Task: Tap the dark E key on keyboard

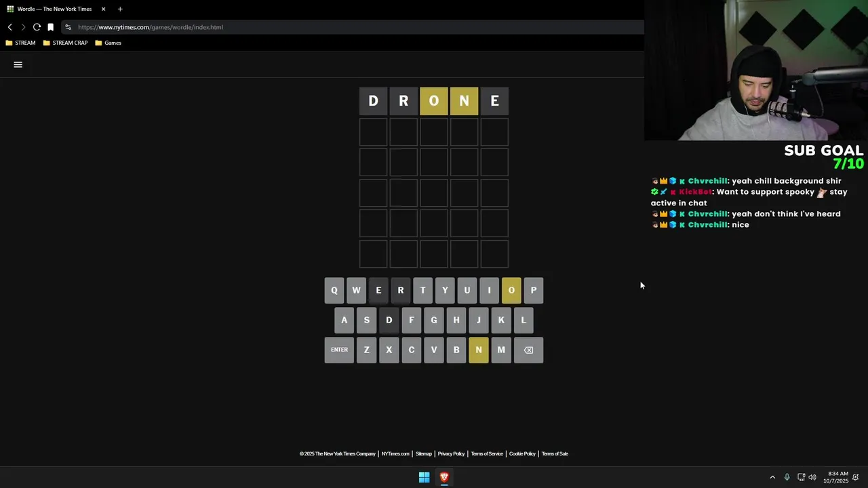Action: click(378, 290)
